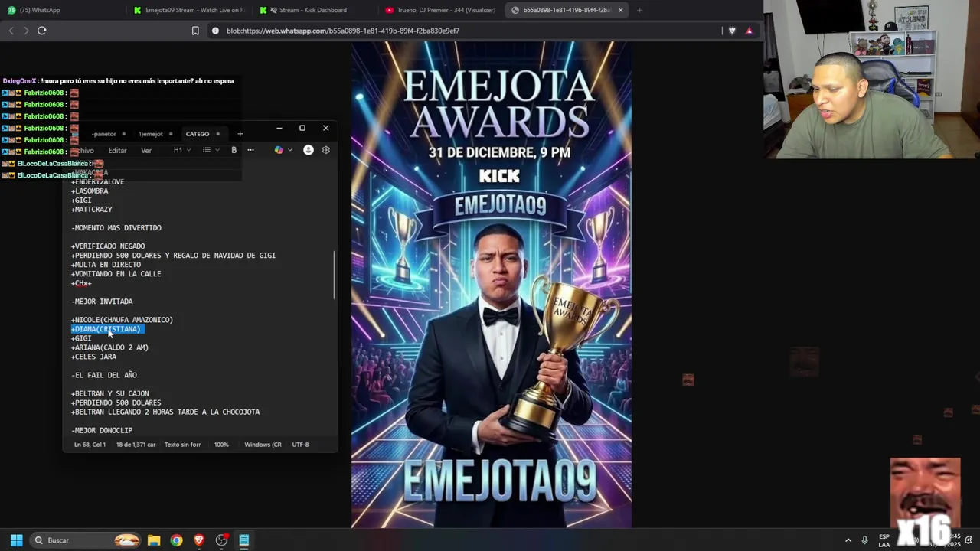The image size is (980, 551).
Task: Close the b55a0898 blob tab
Action: (620, 10)
